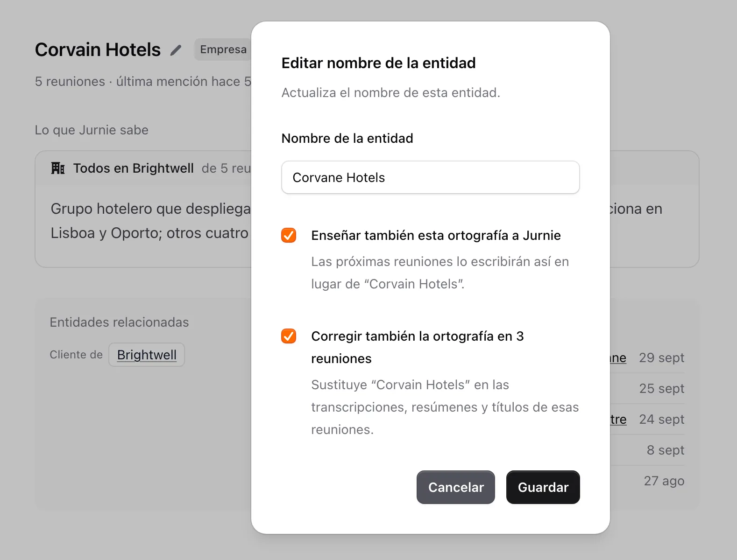Click the Lo que Jurnie sabe label
This screenshot has width=737, height=560.
92,130
